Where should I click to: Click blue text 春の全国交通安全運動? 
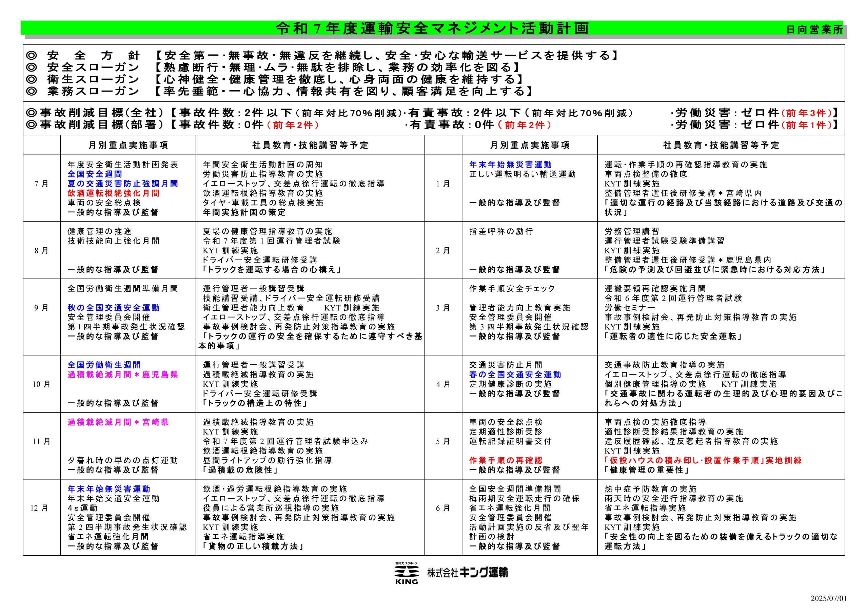515,375
